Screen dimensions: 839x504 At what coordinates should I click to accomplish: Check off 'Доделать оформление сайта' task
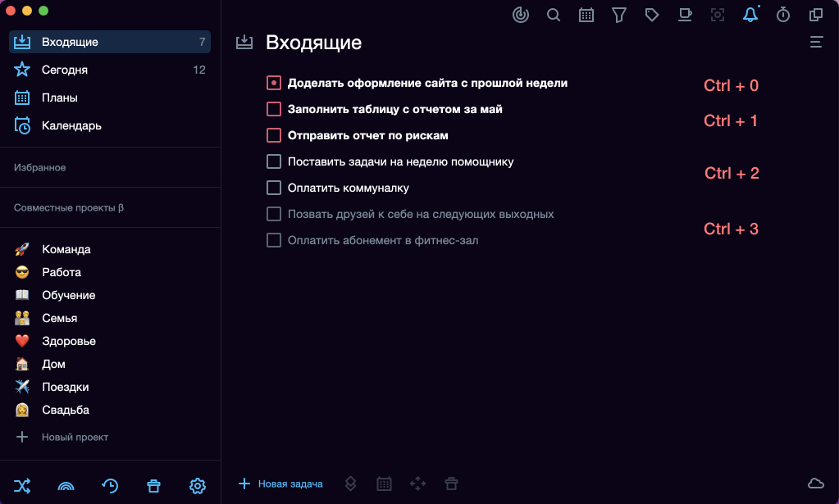pyautogui.click(x=274, y=83)
